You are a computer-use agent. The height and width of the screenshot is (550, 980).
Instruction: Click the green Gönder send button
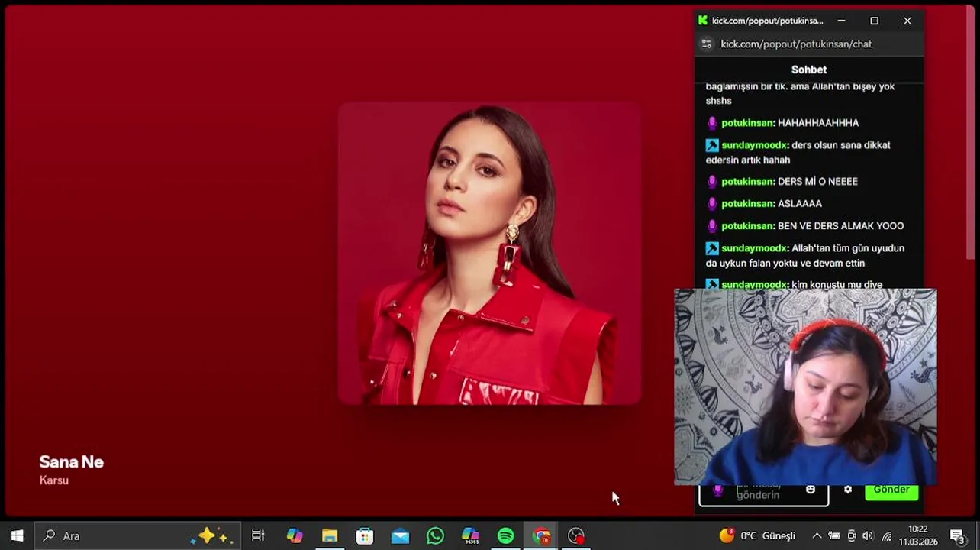click(891, 491)
